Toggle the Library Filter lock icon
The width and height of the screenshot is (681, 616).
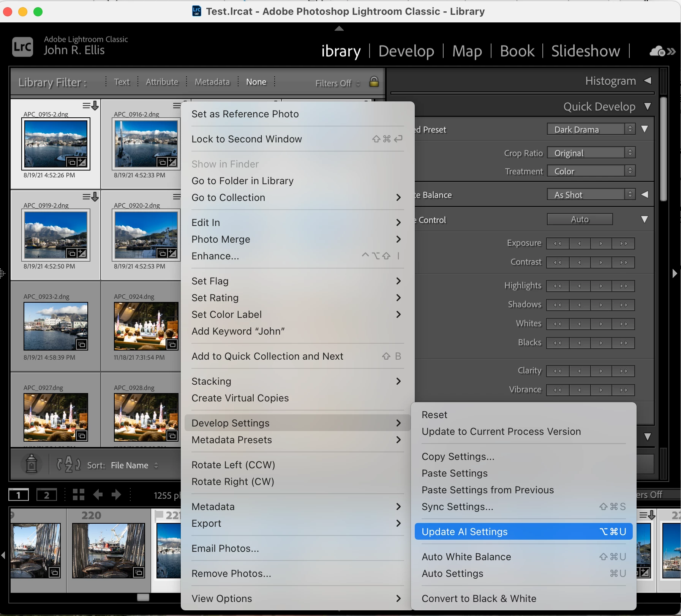(x=374, y=82)
